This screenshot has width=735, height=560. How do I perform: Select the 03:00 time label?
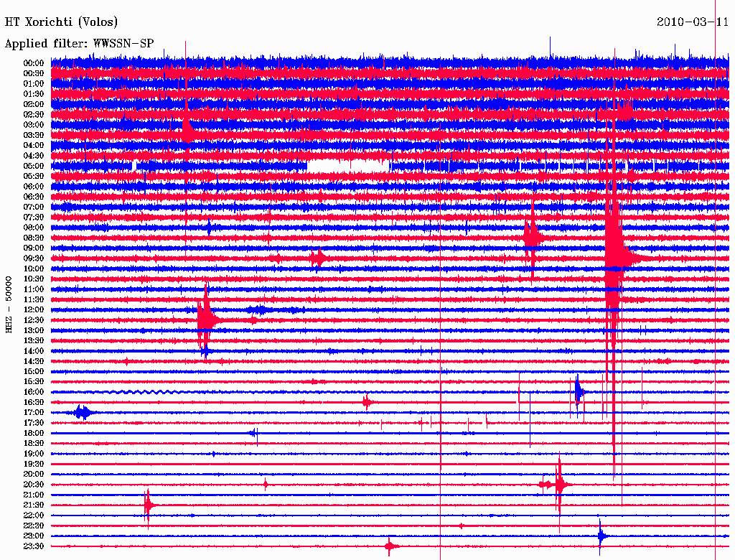tap(34, 125)
